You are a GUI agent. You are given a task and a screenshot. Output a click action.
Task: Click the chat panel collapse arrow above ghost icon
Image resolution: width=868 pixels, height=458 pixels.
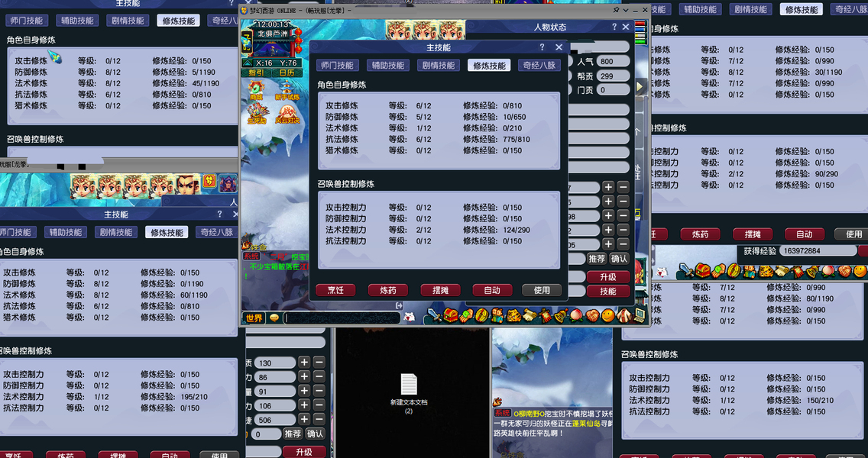pos(399,305)
